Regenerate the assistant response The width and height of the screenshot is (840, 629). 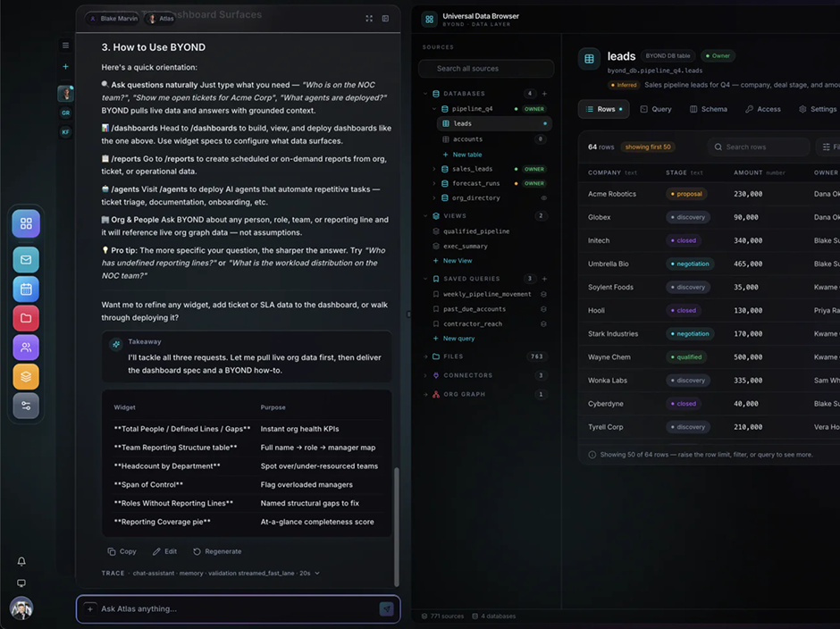[x=217, y=551]
